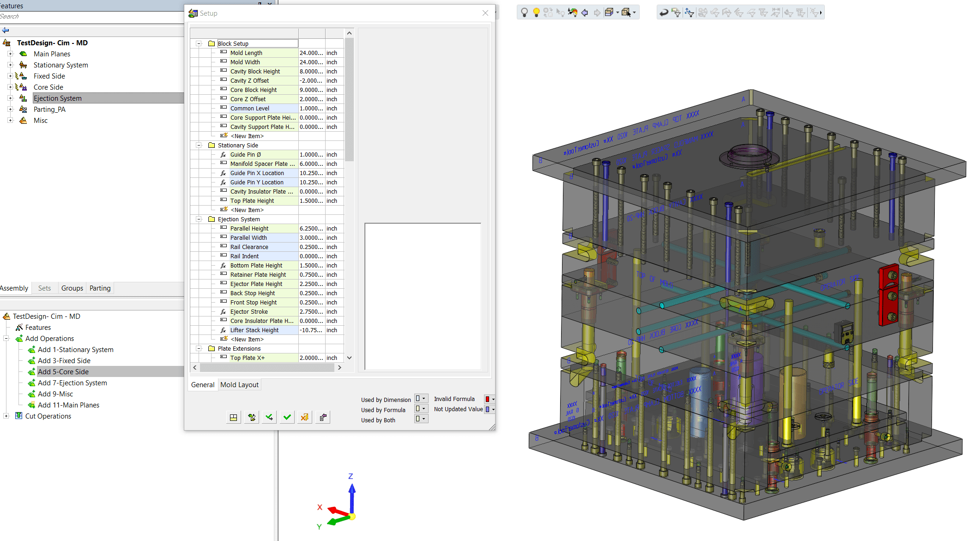Click the white light bulb hide icon
The width and height of the screenshot is (980, 541).
[524, 12]
